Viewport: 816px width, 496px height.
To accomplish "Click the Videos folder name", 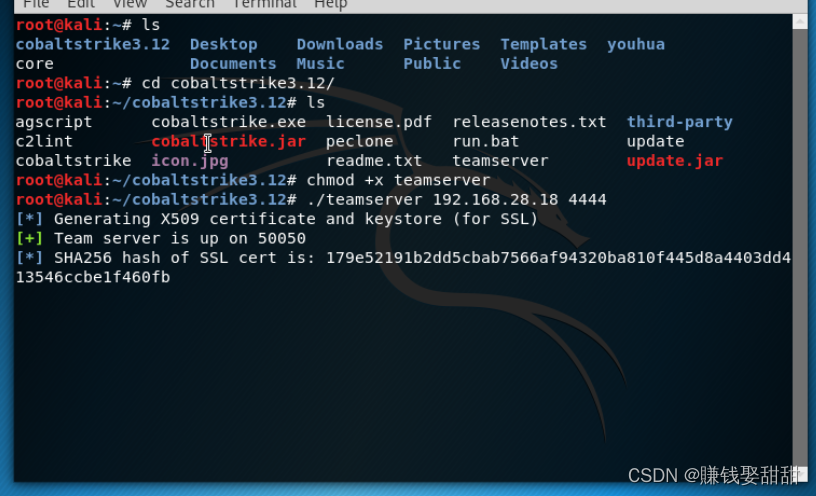I will coord(529,63).
